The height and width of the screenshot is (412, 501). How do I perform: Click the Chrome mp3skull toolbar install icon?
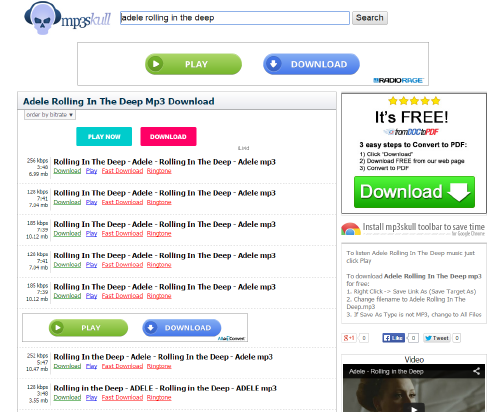351,229
